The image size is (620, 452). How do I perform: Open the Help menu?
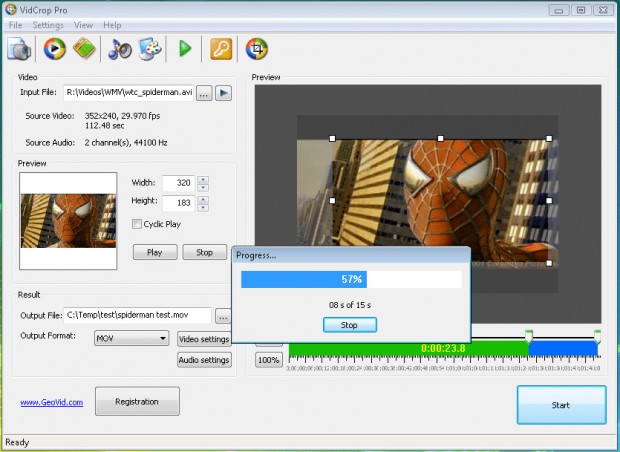tap(112, 25)
